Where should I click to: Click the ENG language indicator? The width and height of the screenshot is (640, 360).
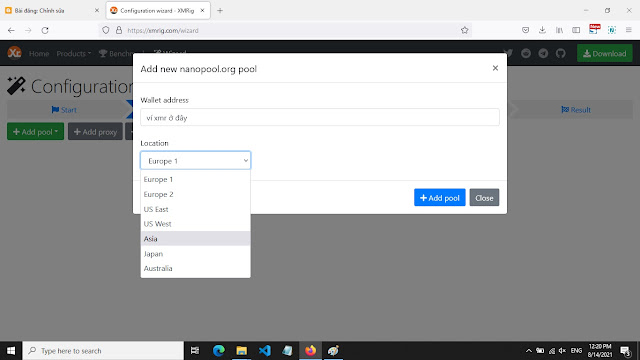pos(576,351)
